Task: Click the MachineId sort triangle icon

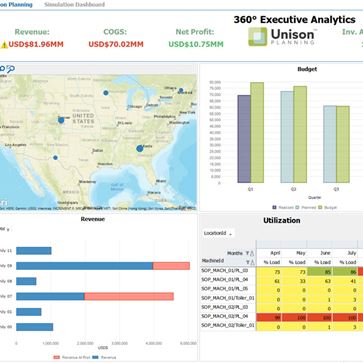Action: click(252, 263)
